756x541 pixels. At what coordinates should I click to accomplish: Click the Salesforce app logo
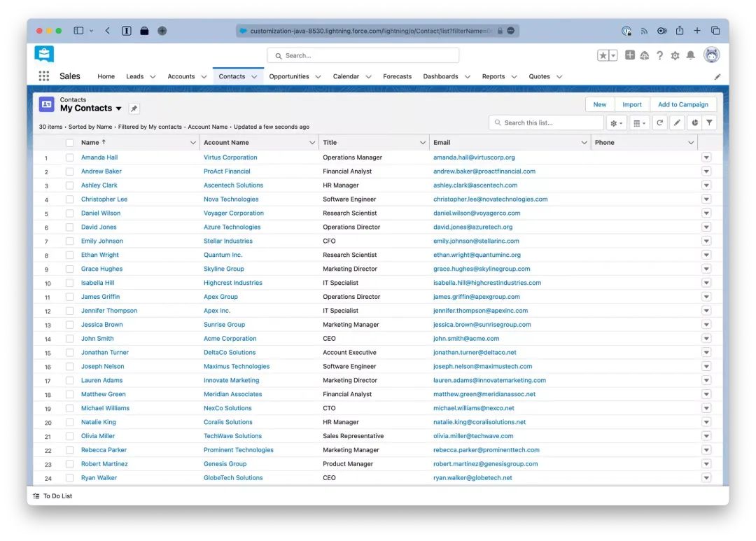[44, 54]
